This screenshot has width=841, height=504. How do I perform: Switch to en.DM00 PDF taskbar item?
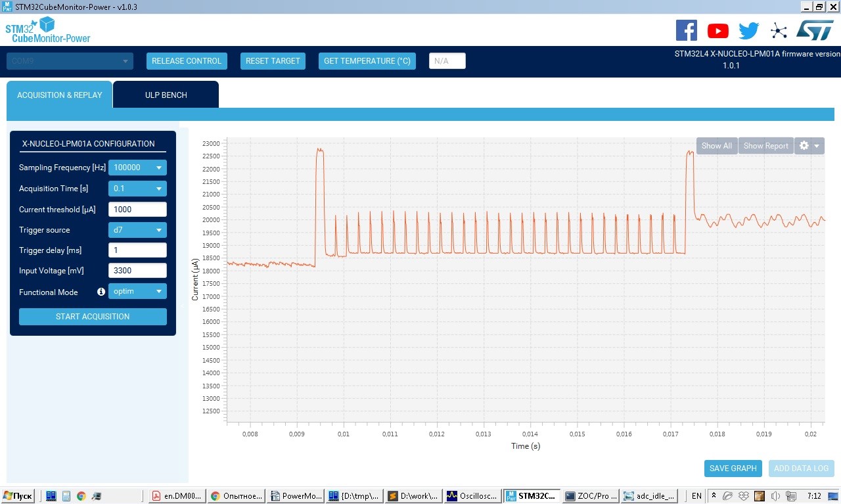click(x=177, y=496)
